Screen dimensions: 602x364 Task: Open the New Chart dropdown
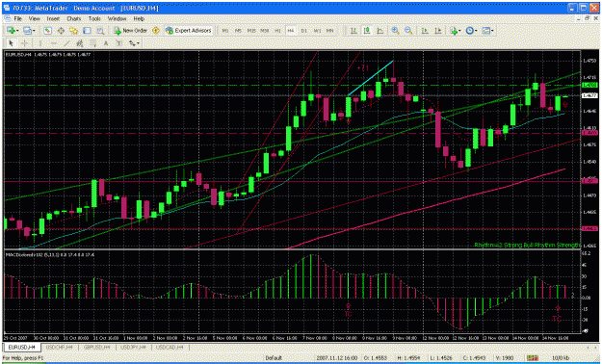12,31
